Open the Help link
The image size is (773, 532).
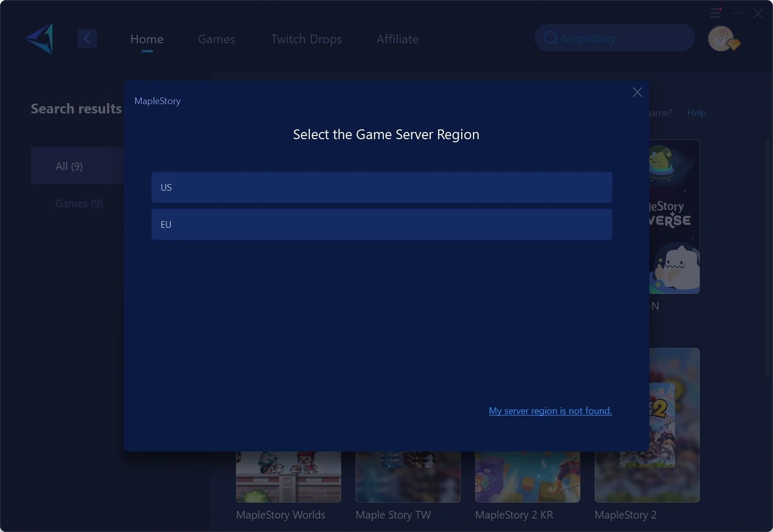click(696, 113)
